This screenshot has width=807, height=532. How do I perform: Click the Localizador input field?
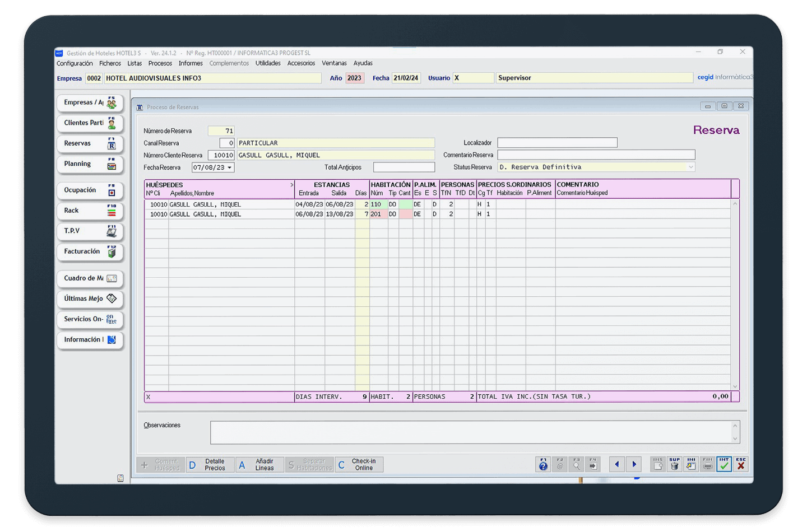click(557, 143)
